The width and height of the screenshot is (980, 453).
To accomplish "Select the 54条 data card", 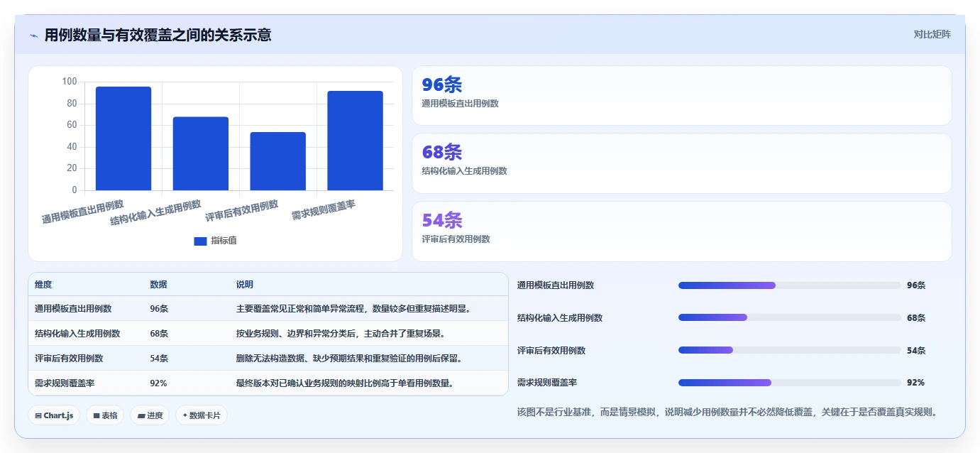I will coord(681,231).
